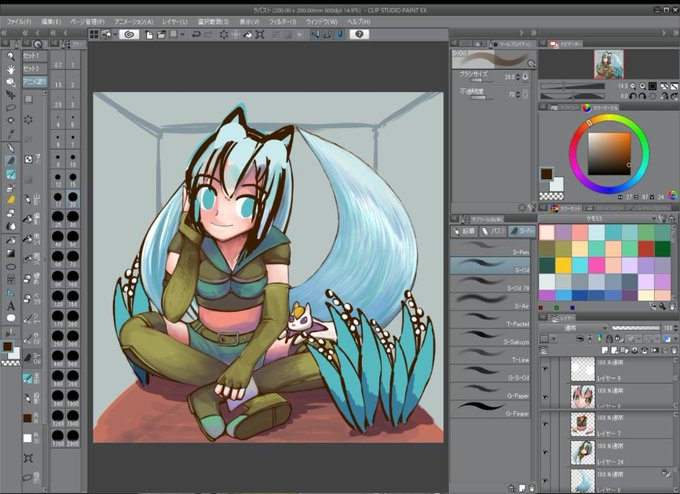
Task: Open the 編集(E) menu
Action: (x=51, y=21)
